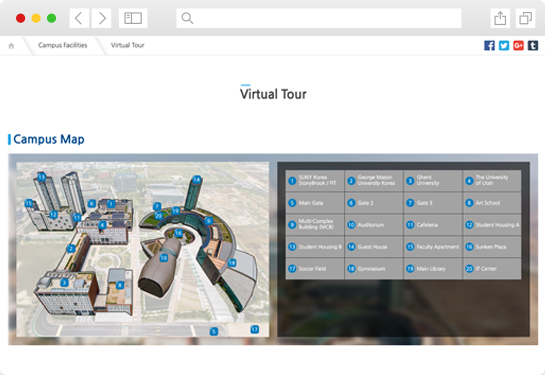The height and width of the screenshot is (375, 545).
Task: Click map marker 9 on the map
Action: coord(209,220)
